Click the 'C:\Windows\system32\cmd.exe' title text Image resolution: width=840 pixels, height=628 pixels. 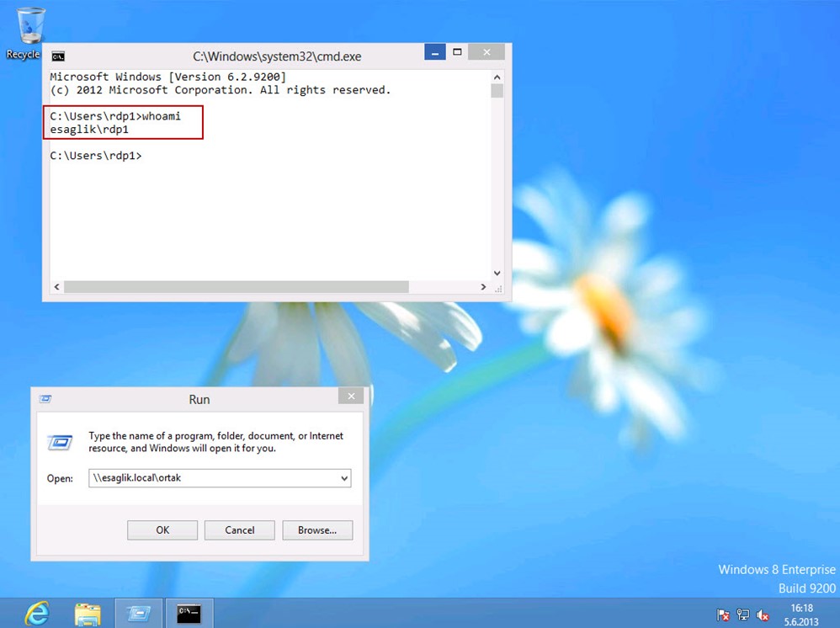click(x=277, y=56)
